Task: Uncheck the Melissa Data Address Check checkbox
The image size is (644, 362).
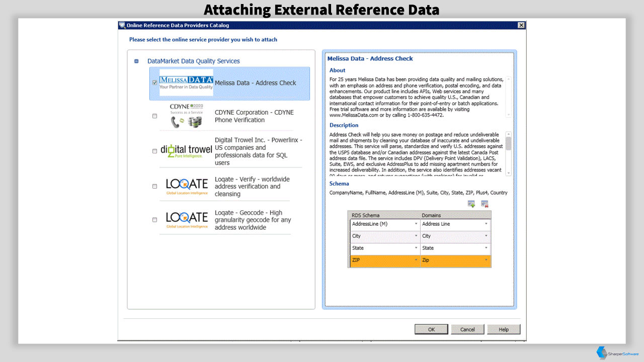Action: pos(154,82)
